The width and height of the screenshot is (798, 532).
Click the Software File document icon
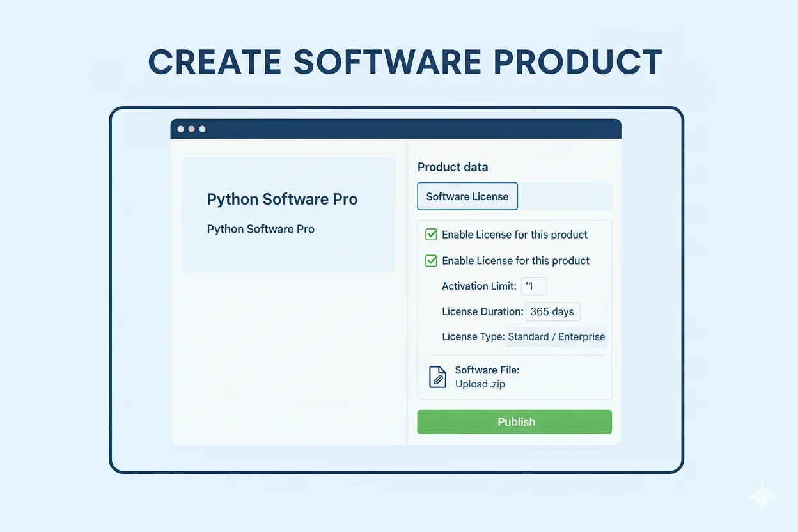click(437, 377)
